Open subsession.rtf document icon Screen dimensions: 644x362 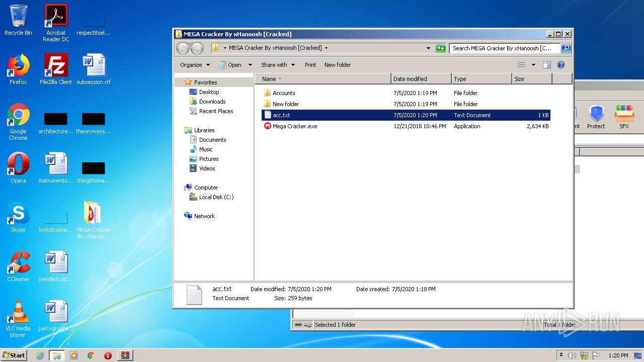click(x=94, y=69)
